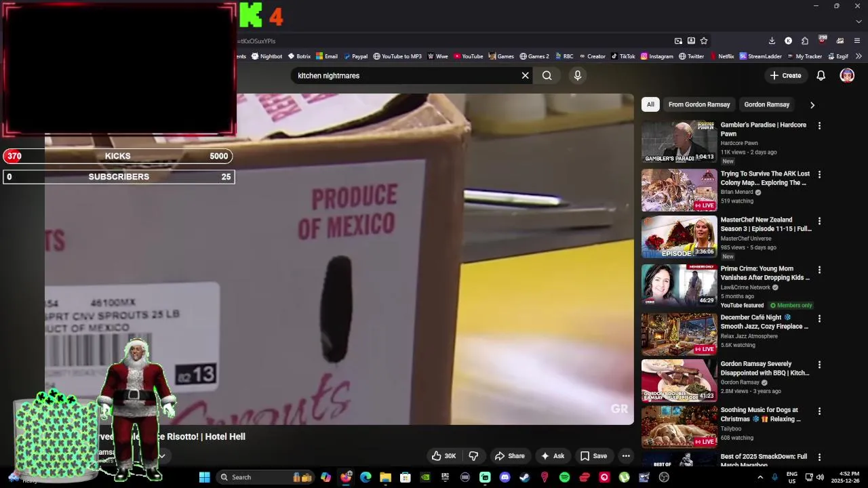The width and height of the screenshot is (868, 488).
Task: Show more filter chips with right arrow
Action: [812, 104]
